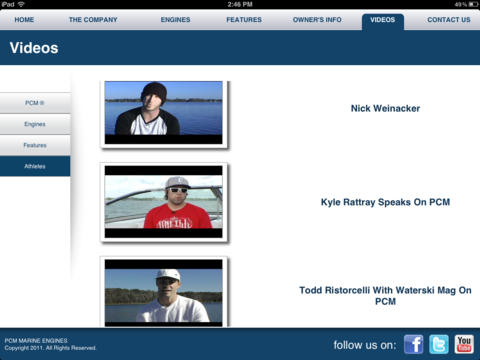Click the Copyright 2011 footer text

pos(50,348)
